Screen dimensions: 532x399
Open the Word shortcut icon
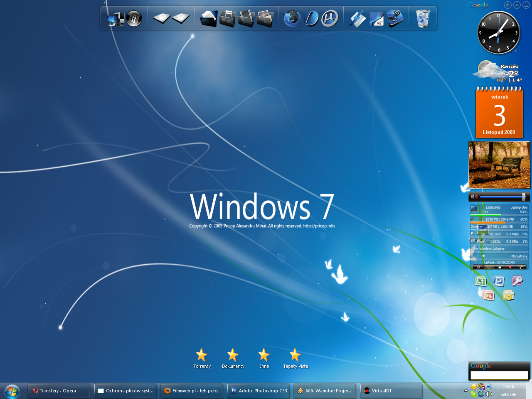(x=499, y=281)
